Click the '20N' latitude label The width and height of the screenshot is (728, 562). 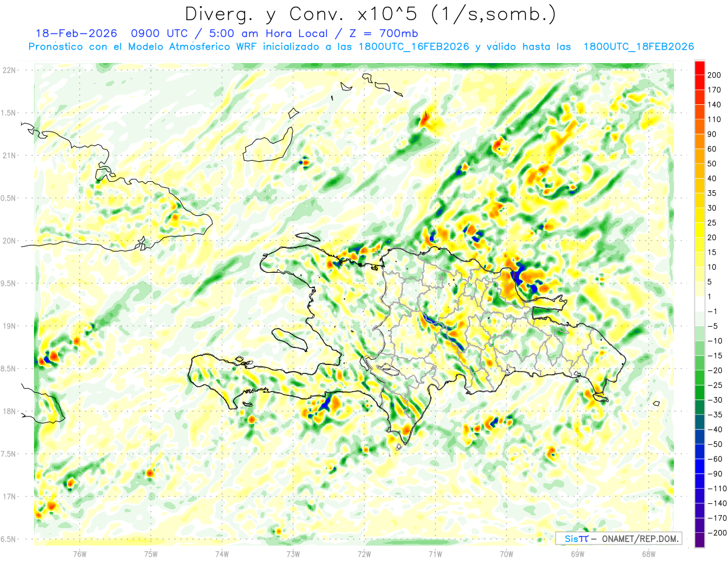9,241
